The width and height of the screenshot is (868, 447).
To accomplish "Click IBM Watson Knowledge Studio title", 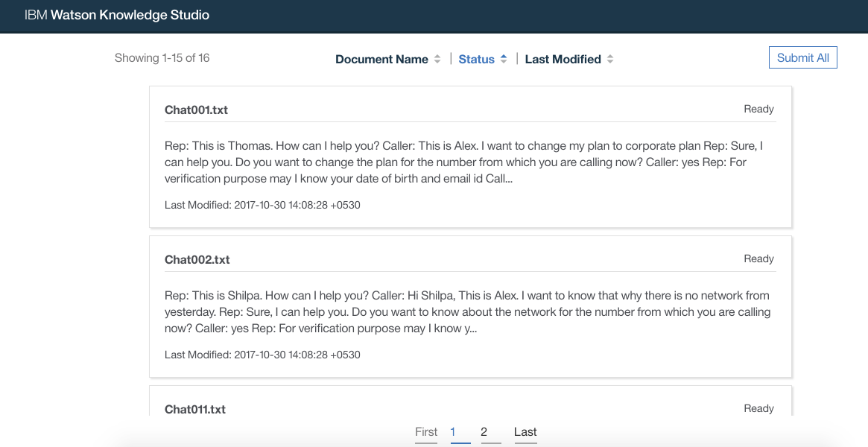I will (117, 15).
